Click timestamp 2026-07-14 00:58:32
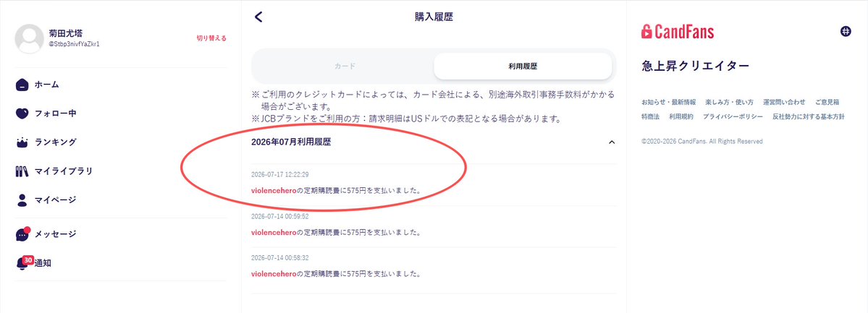Screen dimensions: 868x313 tap(279, 257)
